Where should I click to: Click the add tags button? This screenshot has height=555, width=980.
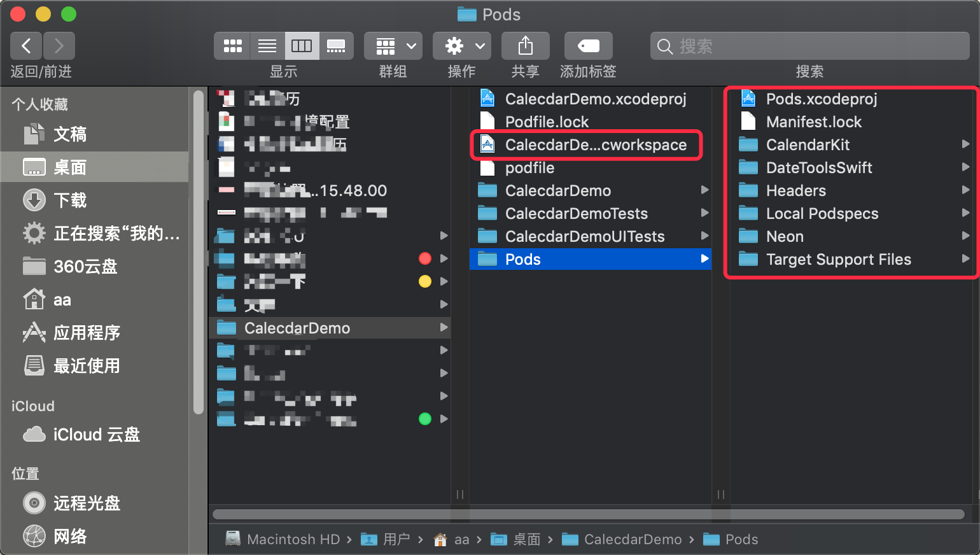[x=589, y=46]
